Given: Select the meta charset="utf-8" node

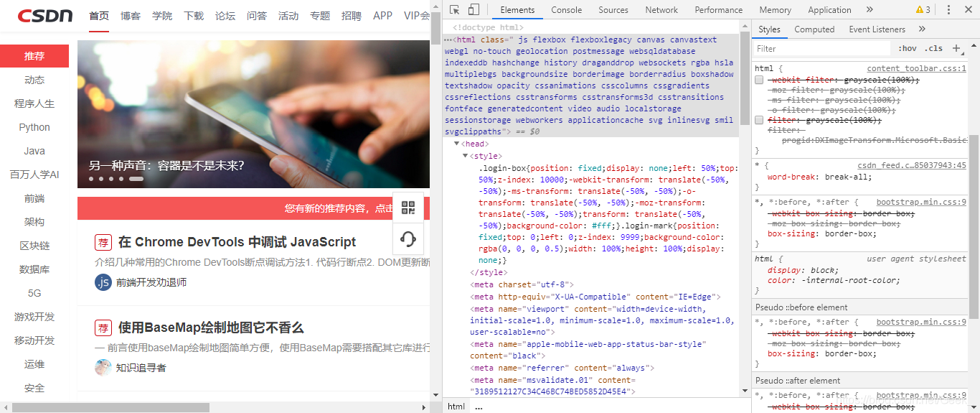Looking at the screenshot, I should point(522,284).
